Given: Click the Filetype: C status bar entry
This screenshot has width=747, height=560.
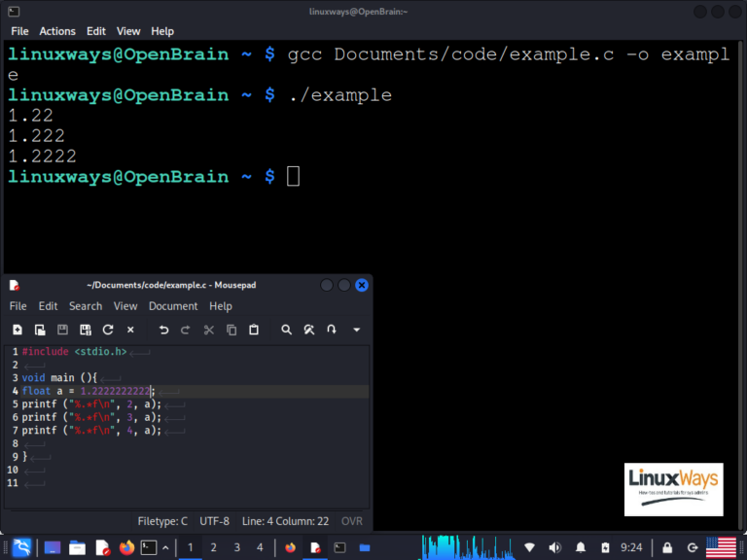Looking at the screenshot, I should pos(162,521).
